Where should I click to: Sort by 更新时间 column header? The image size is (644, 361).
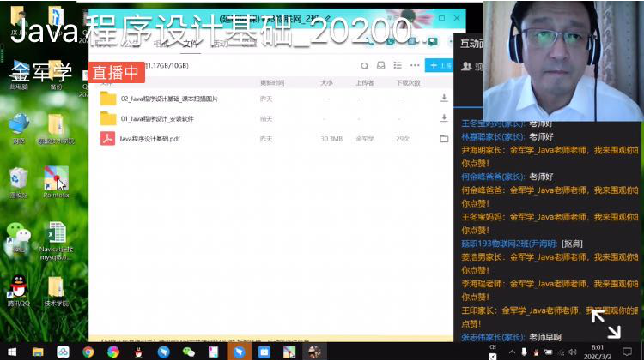click(x=271, y=82)
